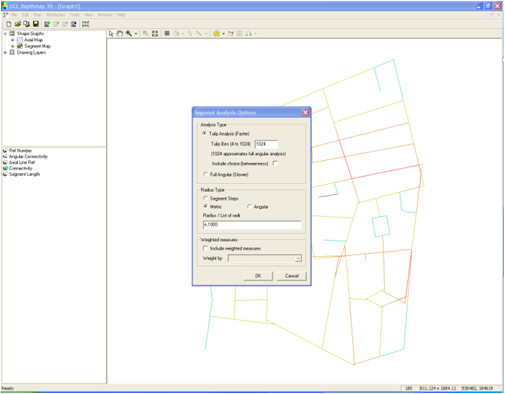The width and height of the screenshot is (505, 394).
Task: Select the Connectivity attribute
Action: [21, 168]
